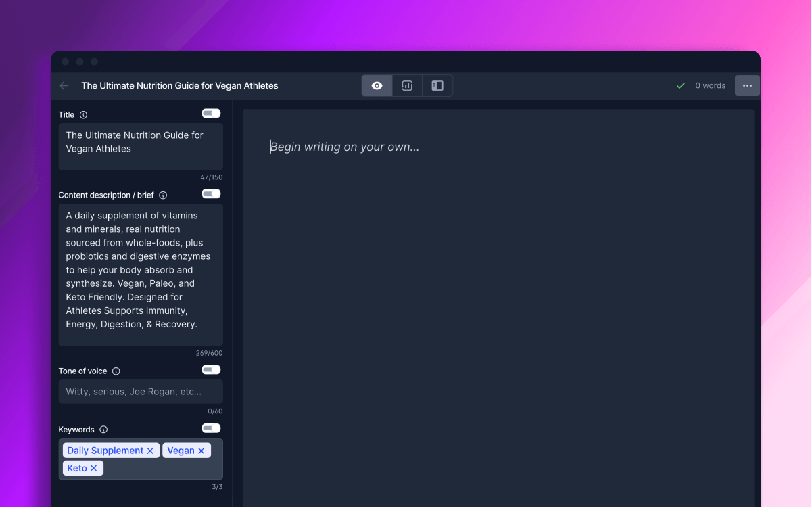Image resolution: width=812 pixels, height=508 pixels.
Task: Click the window's first traffic-light dot
Action: 66,62
